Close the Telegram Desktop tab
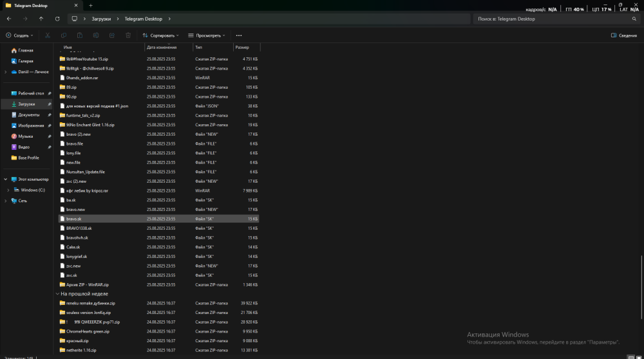 (76, 5)
